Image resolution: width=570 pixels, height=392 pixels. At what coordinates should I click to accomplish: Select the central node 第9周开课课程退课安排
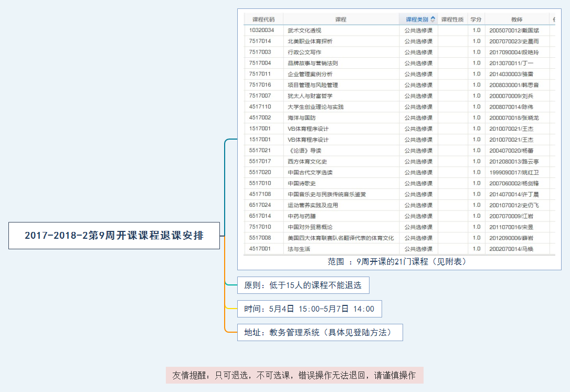click(x=114, y=236)
